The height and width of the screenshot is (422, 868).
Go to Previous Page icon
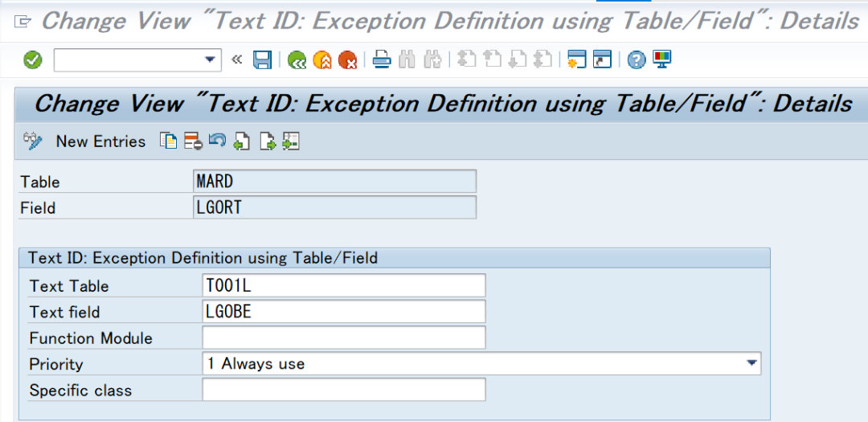point(492,59)
